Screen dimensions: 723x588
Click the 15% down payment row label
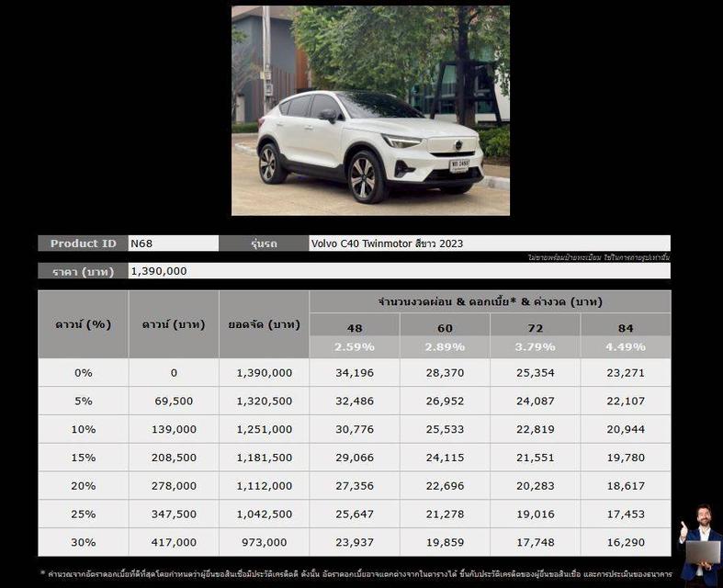click(x=83, y=458)
